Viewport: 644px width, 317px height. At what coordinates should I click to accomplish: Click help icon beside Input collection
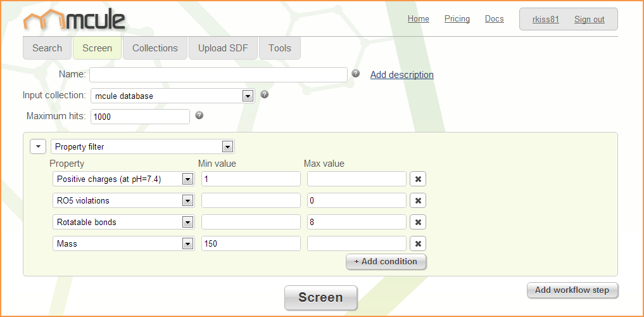pyautogui.click(x=265, y=94)
